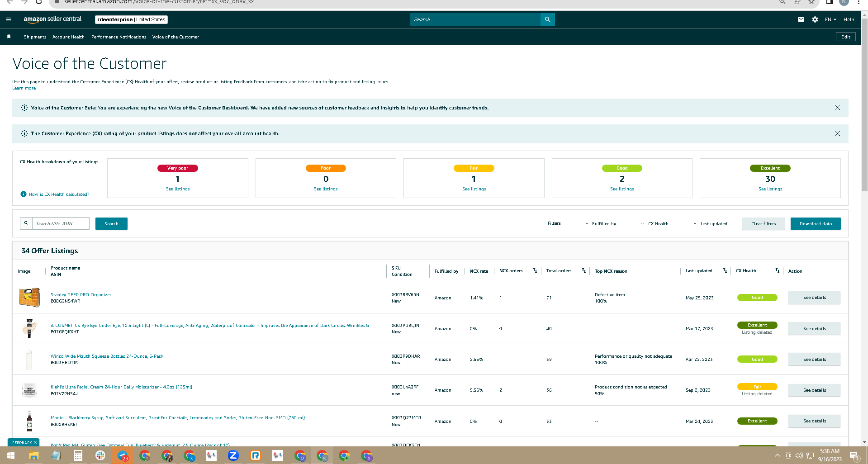Image resolution: width=868 pixels, height=464 pixels.
Task: Sort by NCX orders column arrows
Action: pos(535,270)
